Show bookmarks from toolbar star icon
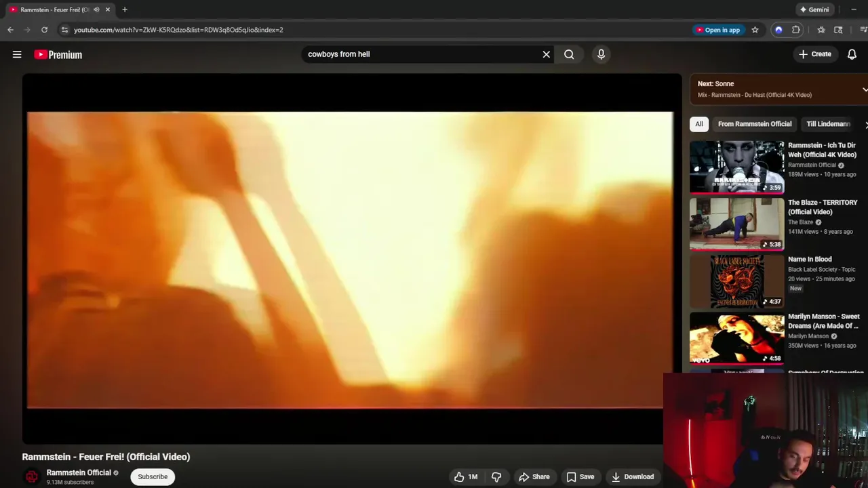The image size is (868, 488). pos(821,30)
